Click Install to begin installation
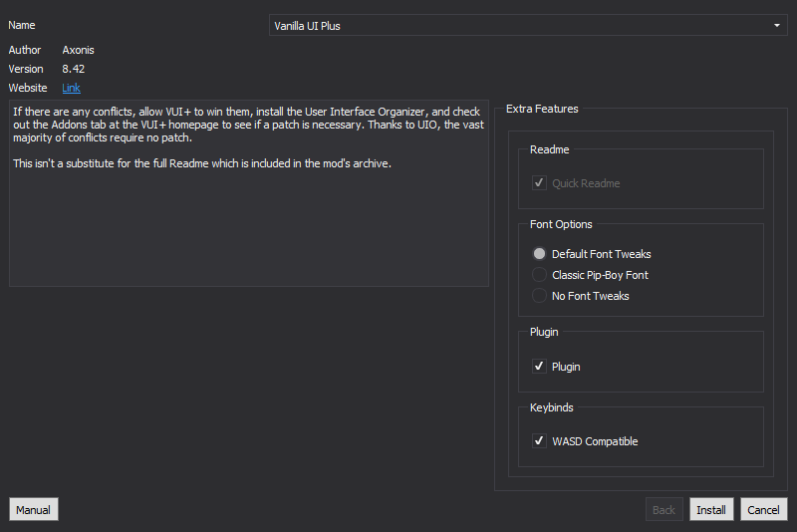Viewport: 797px width, 532px height. pyautogui.click(x=711, y=509)
